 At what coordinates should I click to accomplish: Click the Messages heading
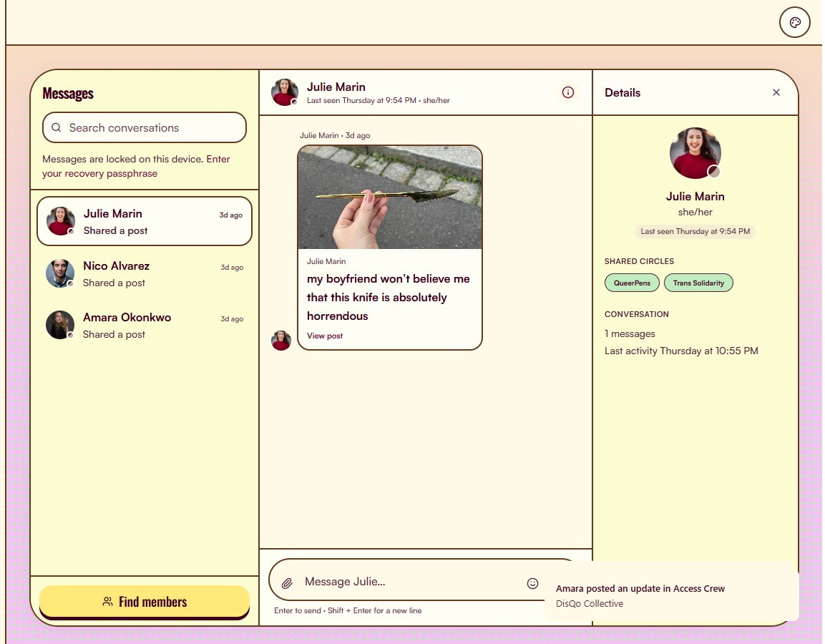tap(68, 93)
